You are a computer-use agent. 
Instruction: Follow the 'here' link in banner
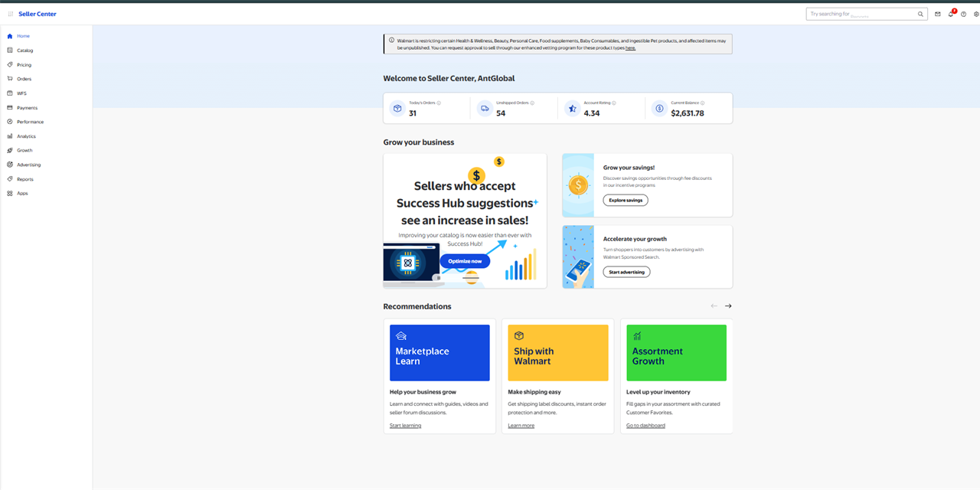tap(630, 47)
